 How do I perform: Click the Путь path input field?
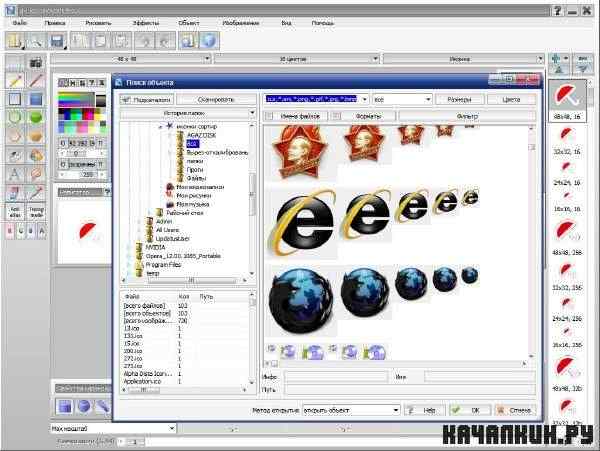410,390
